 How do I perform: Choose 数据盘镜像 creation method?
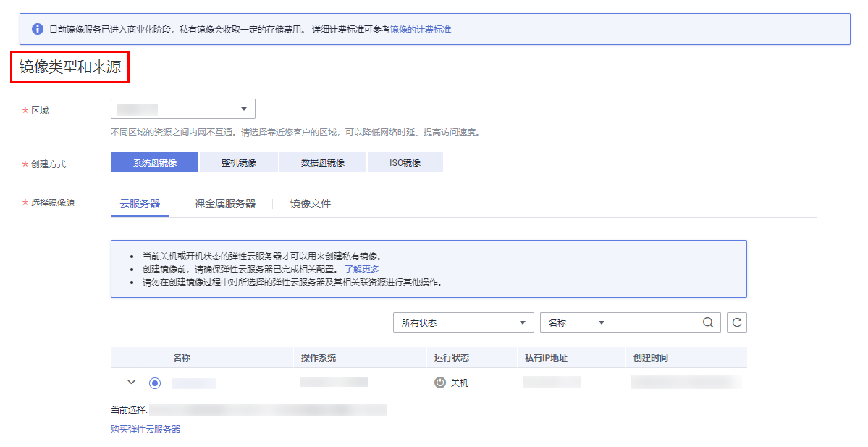pyautogui.click(x=322, y=162)
